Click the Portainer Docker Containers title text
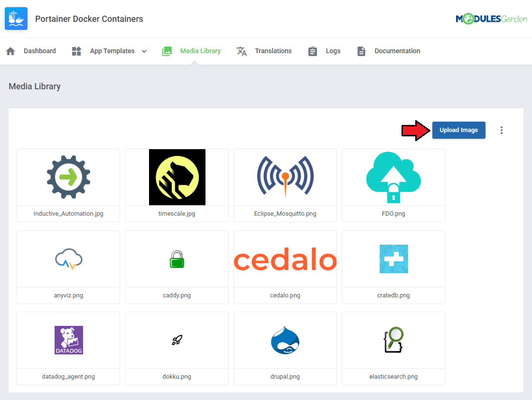The width and height of the screenshot is (532, 400). [89, 19]
